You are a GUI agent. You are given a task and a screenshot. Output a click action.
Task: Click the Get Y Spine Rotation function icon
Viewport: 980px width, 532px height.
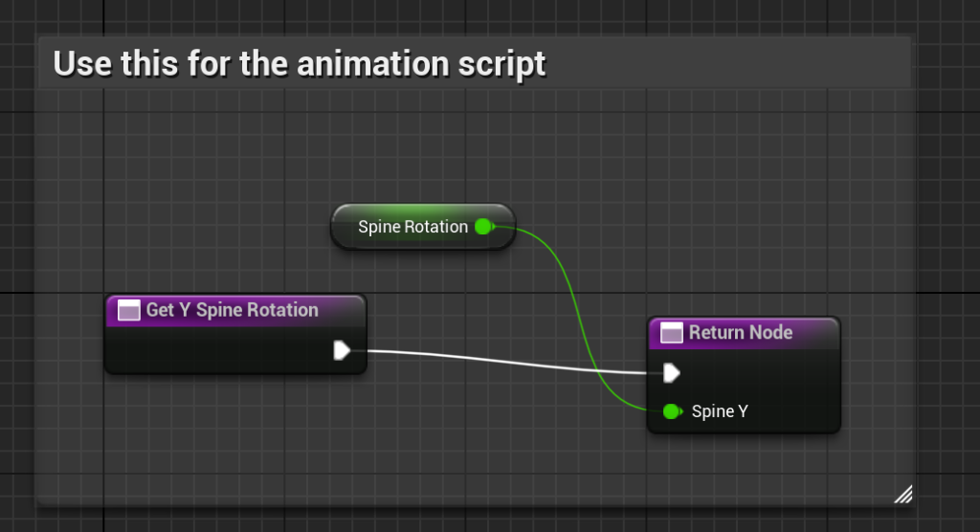click(128, 310)
